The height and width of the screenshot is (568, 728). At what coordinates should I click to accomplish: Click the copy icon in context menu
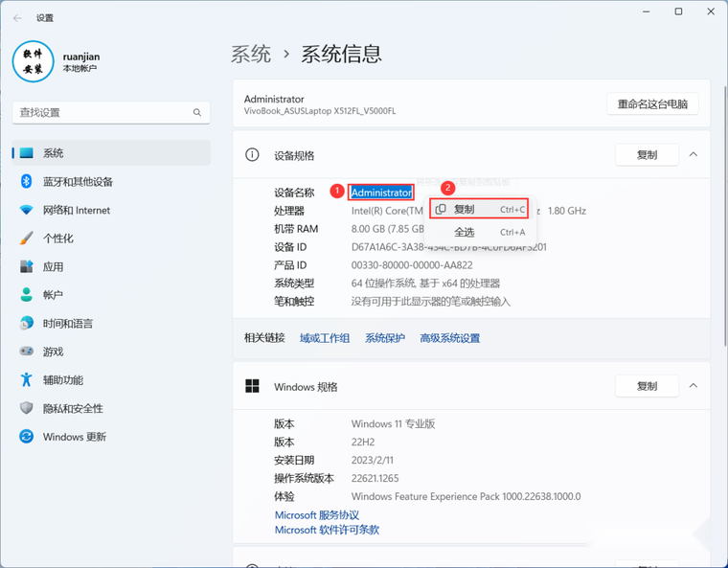click(x=441, y=210)
